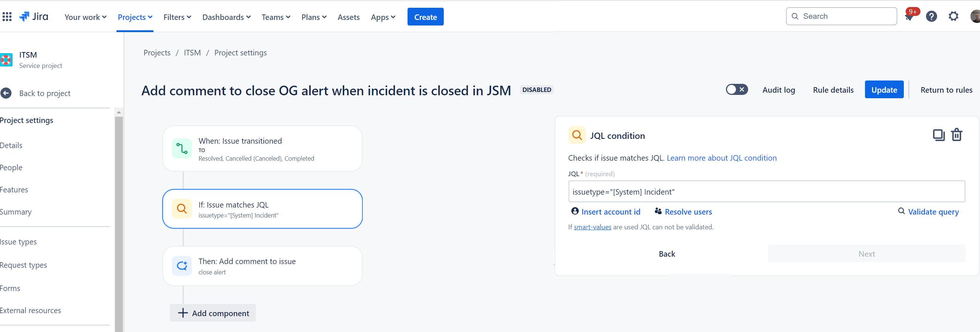The width and height of the screenshot is (980, 332).
Task: Open the help question mark icon
Action: click(x=931, y=16)
